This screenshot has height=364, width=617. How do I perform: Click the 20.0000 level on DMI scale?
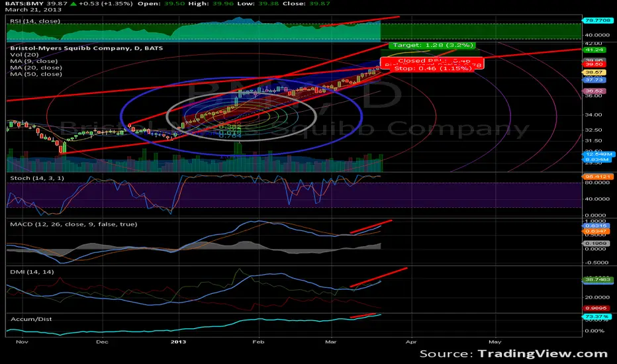[x=597, y=298]
